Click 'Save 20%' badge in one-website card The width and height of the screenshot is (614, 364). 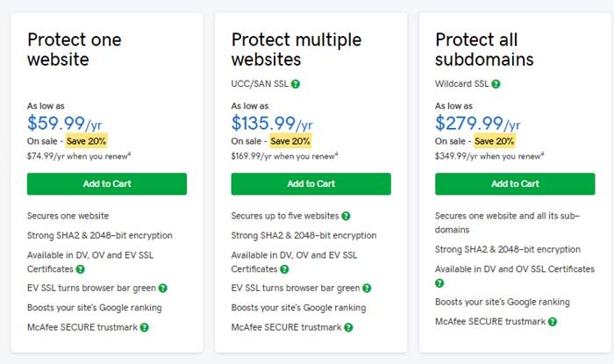[x=86, y=141]
